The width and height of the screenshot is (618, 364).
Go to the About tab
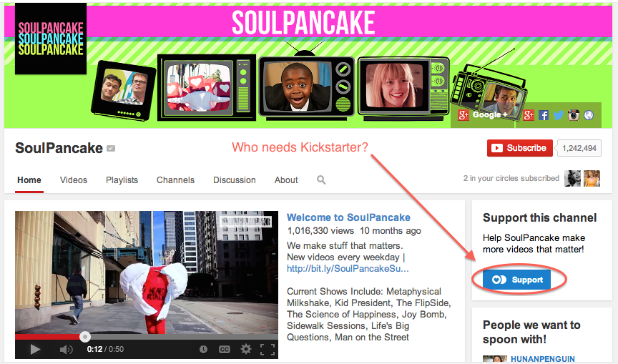pos(286,180)
